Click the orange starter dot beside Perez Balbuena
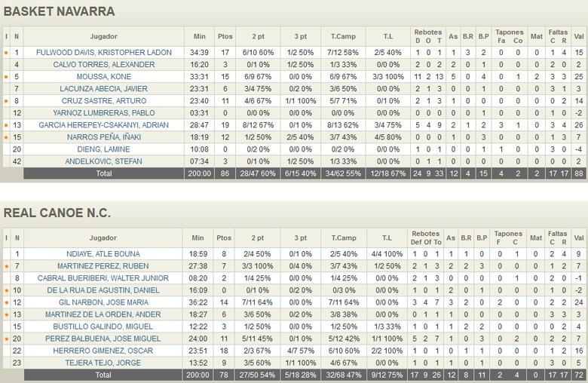Image resolution: width=588 pixels, height=383 pixels. tap(6, 339)
